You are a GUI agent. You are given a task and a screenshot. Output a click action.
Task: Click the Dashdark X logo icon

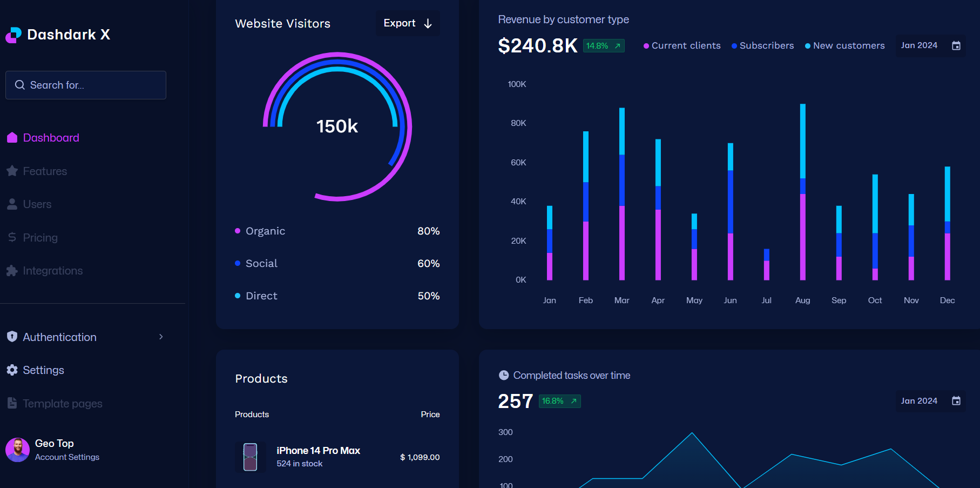13,35
